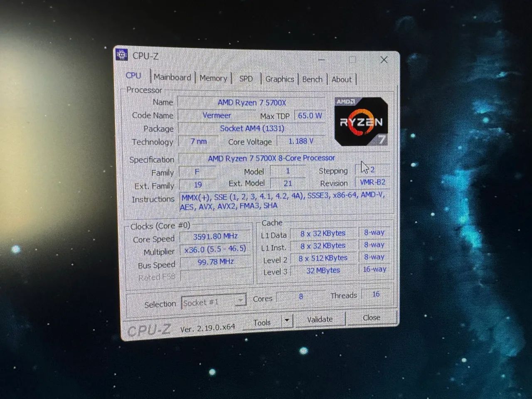Open the Memory tab
Viewport: 532px width, 399px height.
click(213, 78)
